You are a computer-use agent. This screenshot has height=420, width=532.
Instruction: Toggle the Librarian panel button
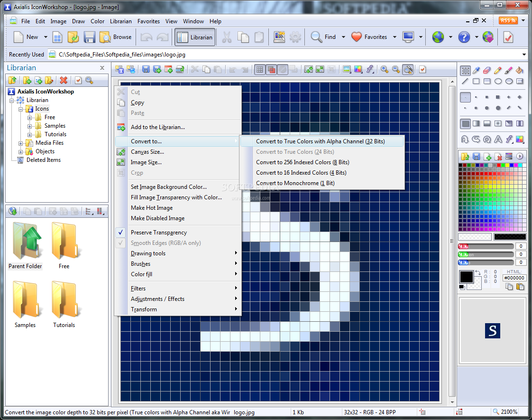click(195, 37)
